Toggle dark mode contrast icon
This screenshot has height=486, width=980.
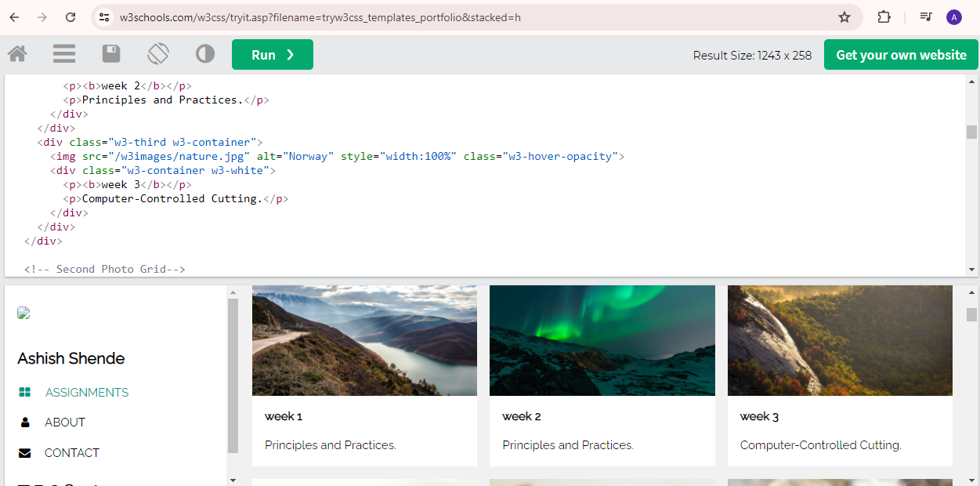[205, 54]
